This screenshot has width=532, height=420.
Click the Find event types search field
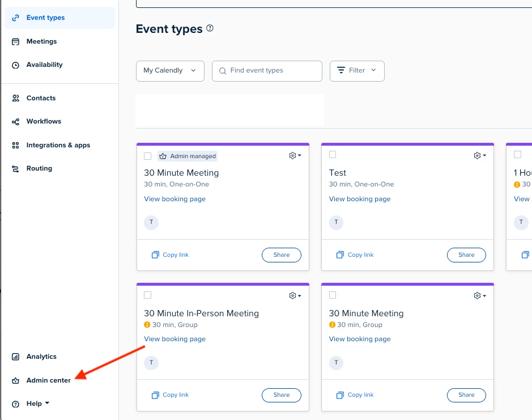tap(267, 71)
